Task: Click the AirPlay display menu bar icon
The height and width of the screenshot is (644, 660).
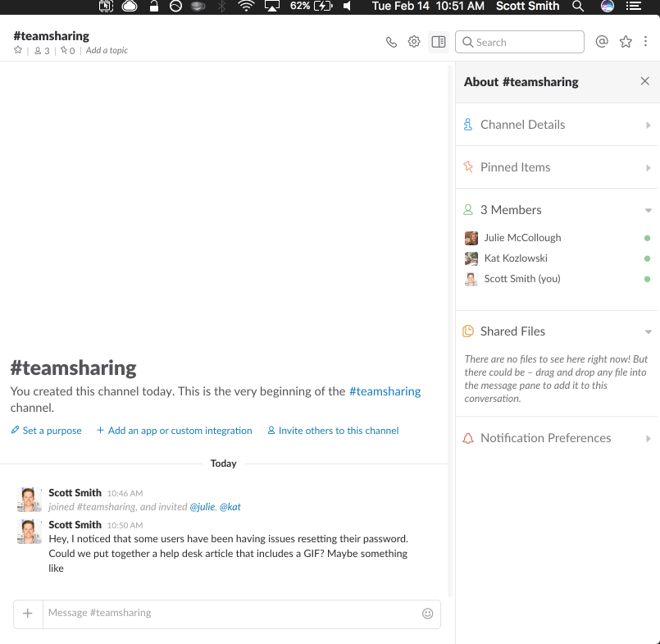Action: click(x=272, y=7)
